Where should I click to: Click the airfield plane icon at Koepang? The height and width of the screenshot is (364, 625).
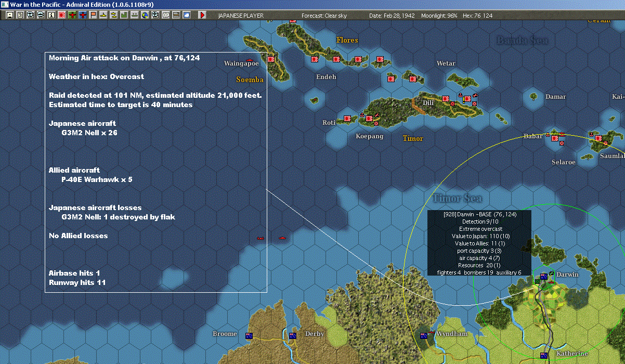pyautogui.click(x=376, y=114)
